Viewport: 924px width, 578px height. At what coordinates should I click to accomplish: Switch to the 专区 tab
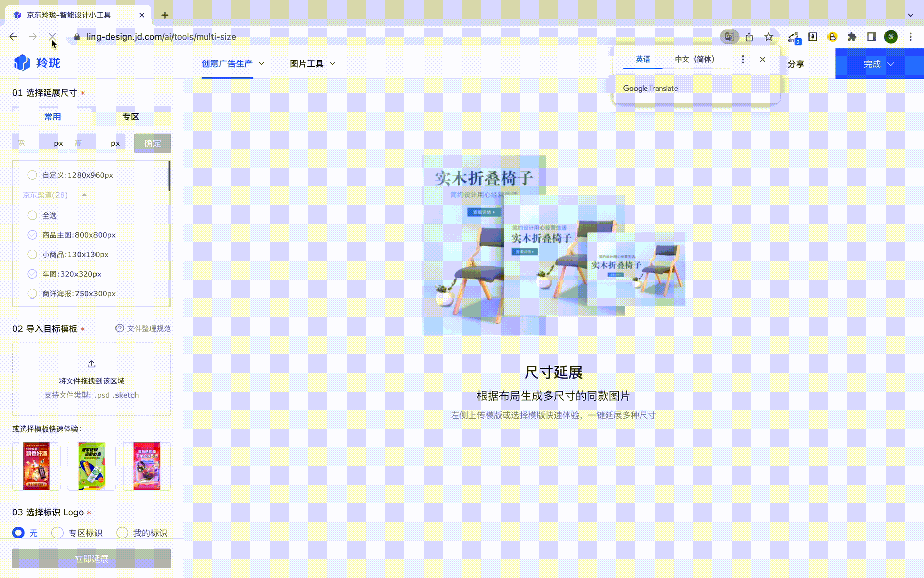(131, 116)
